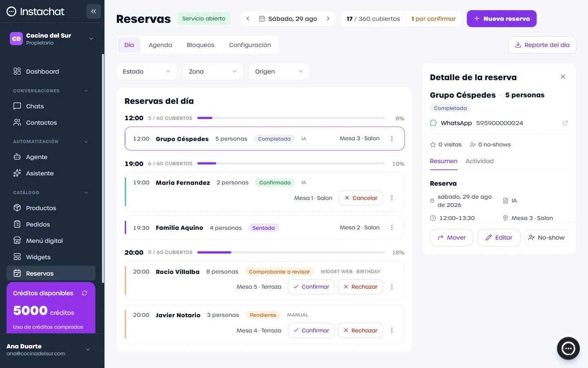Open WhatsApp chat external link icon
Screen dimensions: 588x368
(x=565, y=123)
